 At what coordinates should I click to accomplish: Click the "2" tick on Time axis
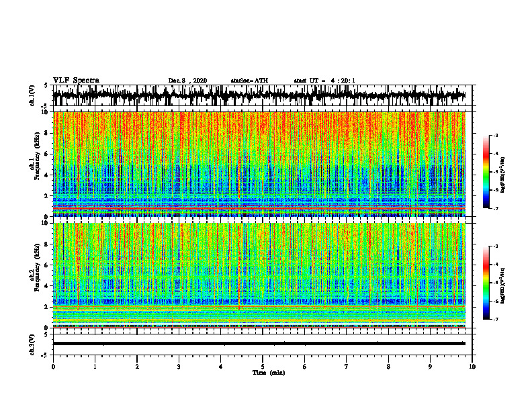(x=137, y=367)
